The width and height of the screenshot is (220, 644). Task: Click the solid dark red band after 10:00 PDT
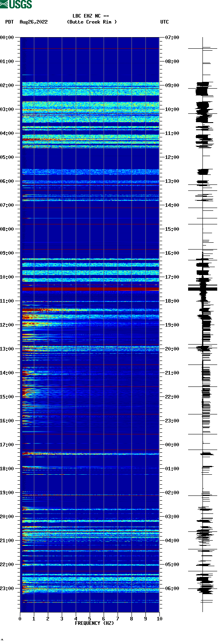[90, 288]
